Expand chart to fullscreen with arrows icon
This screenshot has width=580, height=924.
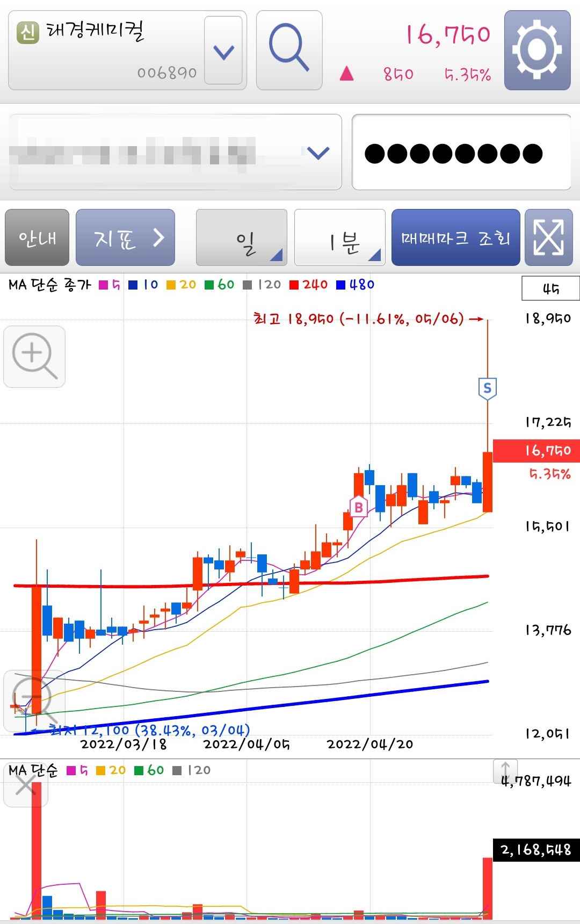(x=548, y=237)
